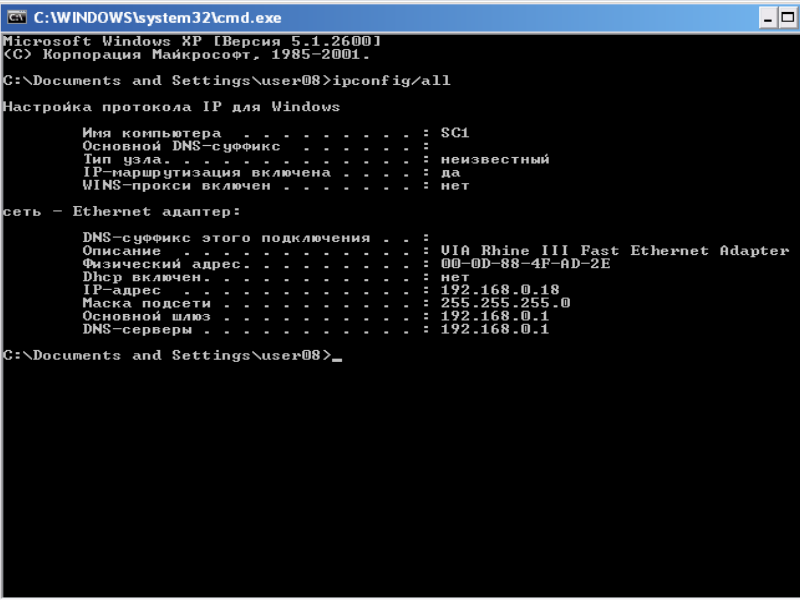This screenshot has width=800, height=600.
Task: Select adapter name "VIA Rhine III Fast Ethernet Adapter"
Action: click(x=615, y=251)
